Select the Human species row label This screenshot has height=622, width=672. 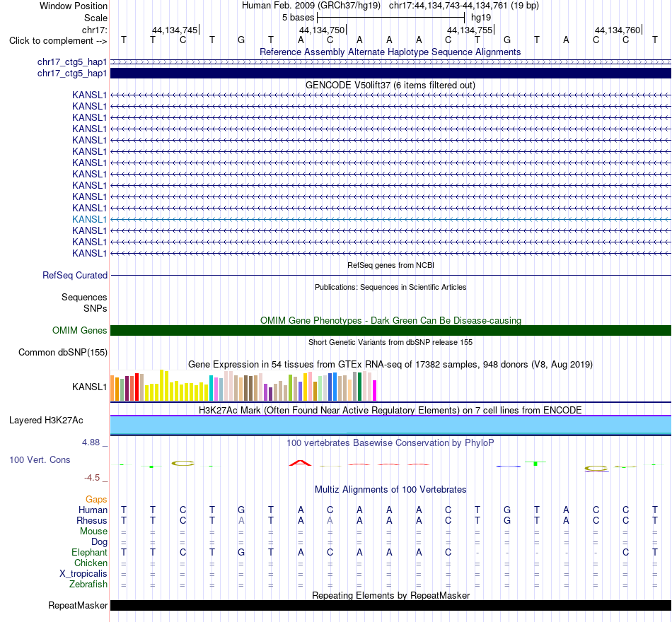click(x=93, y=510)
